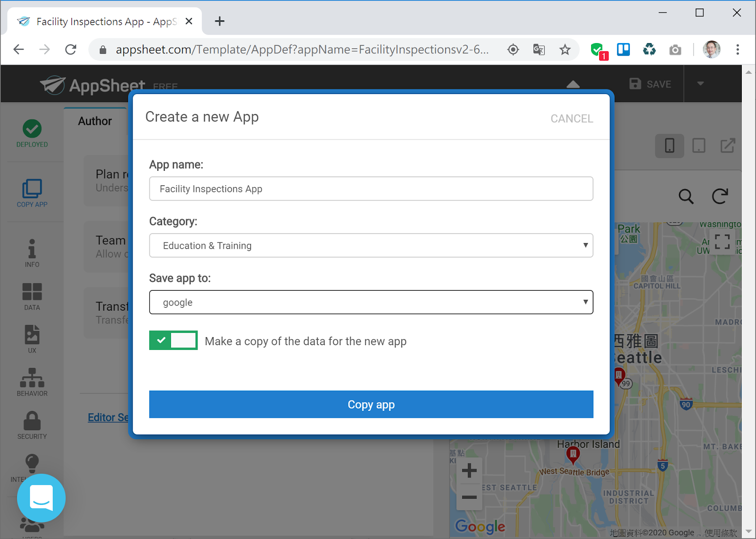756x539 pixels.
Task: Open the Behavior section in sidebar
Action: pyautogui.click(x=32, y=383)
